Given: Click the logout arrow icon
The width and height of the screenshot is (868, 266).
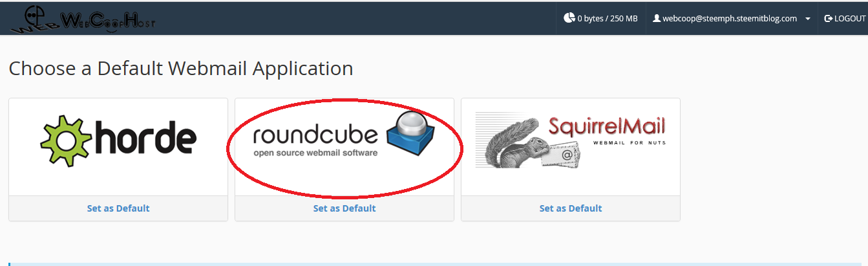Looking at the screenshot, I should pyautogui.click(x=828, y=19).
